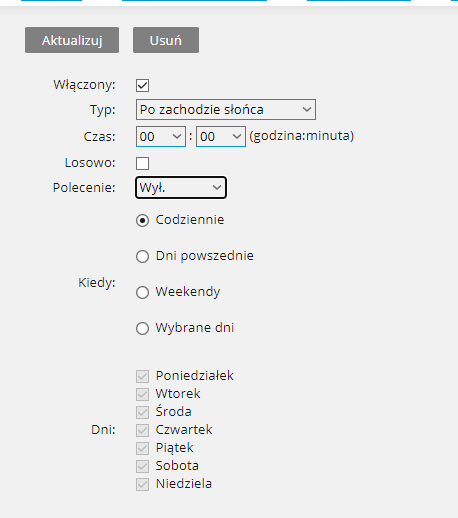Toggle the Sobota checkbox
The width and height of the screenshot is (458, 518).
click(x=142, y=466)
